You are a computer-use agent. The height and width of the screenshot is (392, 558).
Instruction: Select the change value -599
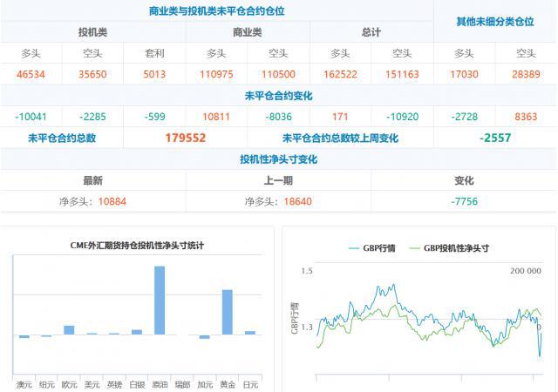click(154, 117)
